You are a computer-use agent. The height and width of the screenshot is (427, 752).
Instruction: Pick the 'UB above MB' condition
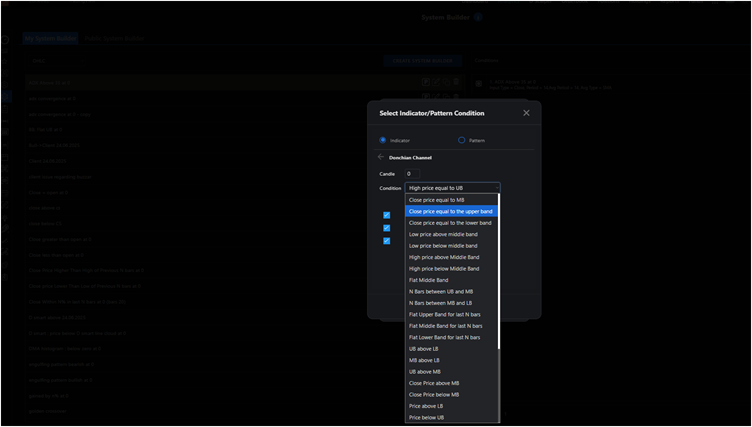[x=452, y=372]
